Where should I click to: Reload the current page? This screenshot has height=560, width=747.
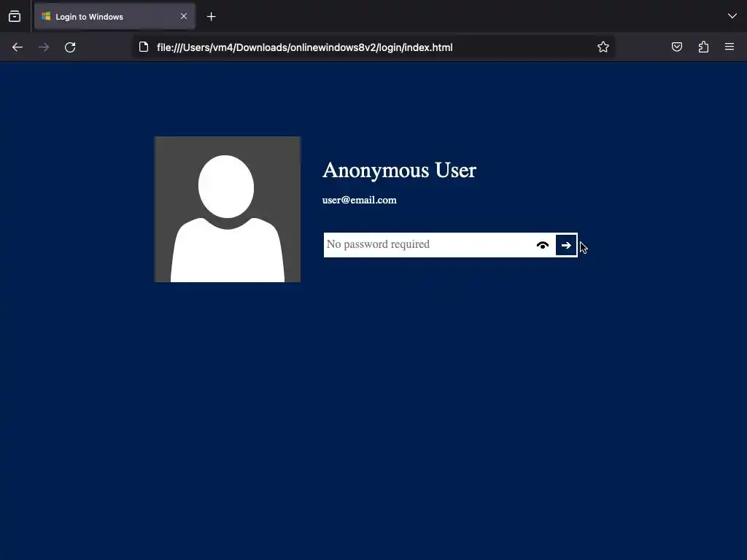[70, 47]
